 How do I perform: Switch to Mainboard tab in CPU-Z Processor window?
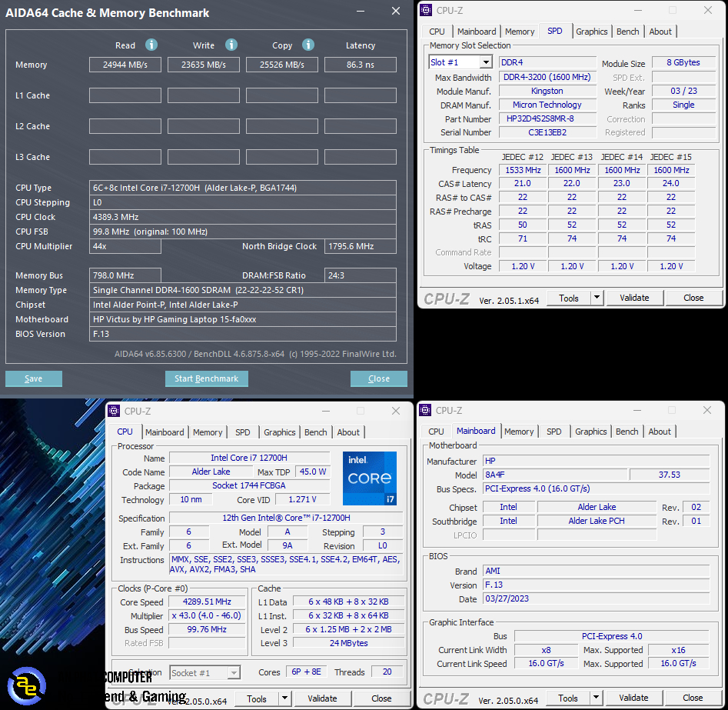pos(165,432)
